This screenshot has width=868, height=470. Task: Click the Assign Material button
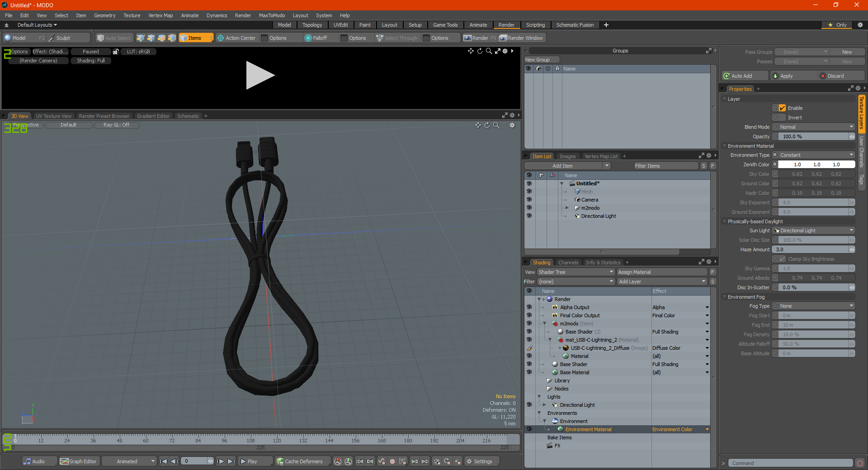[662, 272]
